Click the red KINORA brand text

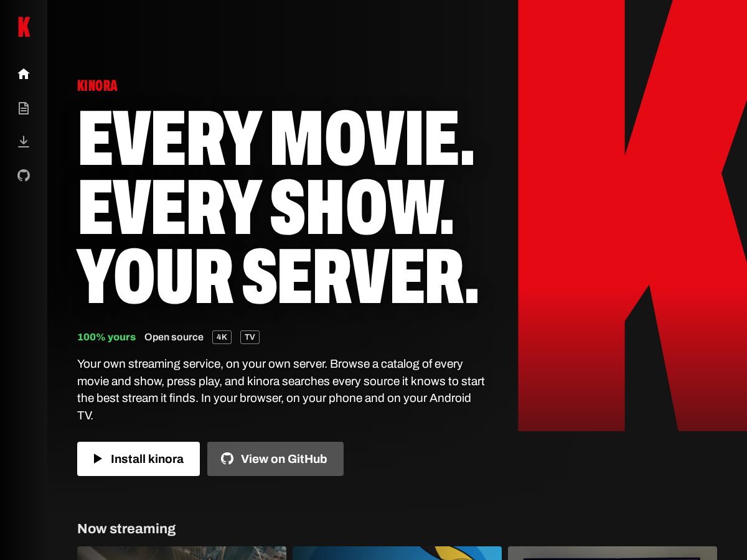click(x=97, y=86)
